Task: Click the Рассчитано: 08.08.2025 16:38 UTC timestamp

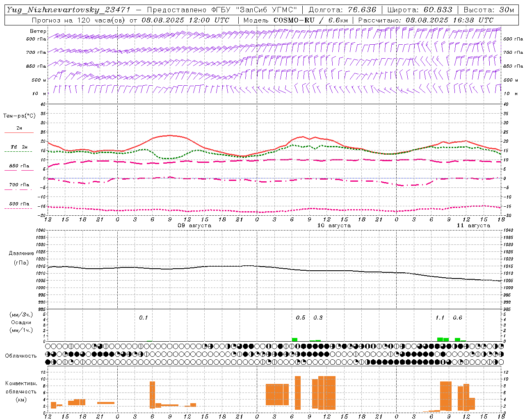Action: (x=426, y=20)
